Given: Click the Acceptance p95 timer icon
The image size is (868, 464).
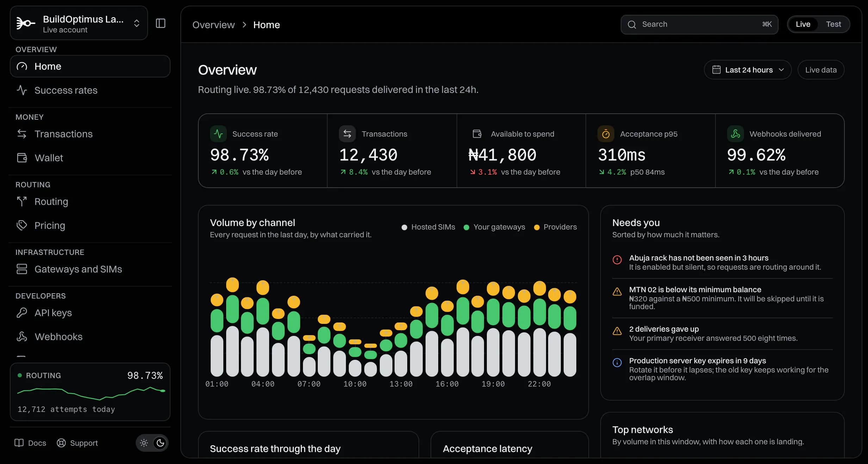Looking at the screenshot, I should [606, 134].
